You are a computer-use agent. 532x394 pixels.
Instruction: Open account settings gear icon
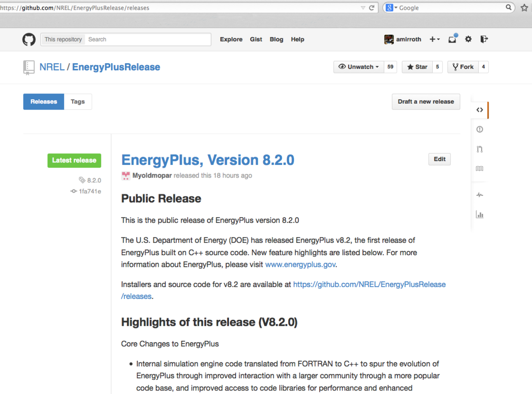pyautogui.click(x=468, y=39)
